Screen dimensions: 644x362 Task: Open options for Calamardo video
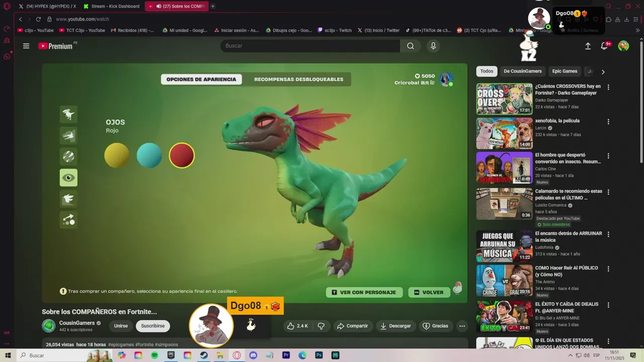tap(608, 192)
